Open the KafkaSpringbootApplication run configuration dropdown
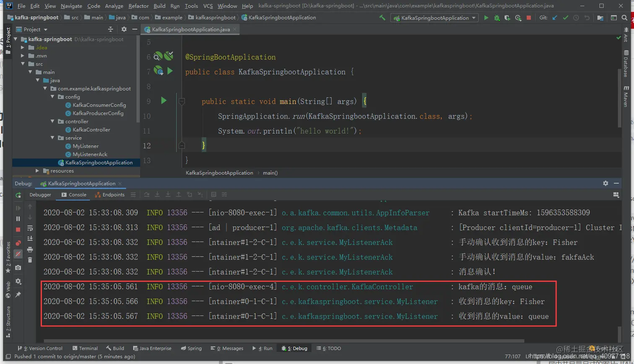The image size is (634, 364). coord(434,18)
